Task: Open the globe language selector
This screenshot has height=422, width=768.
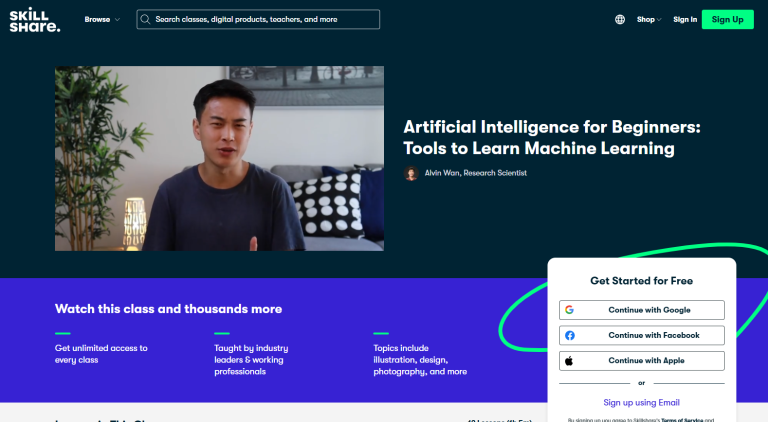Action: point(620,20)
